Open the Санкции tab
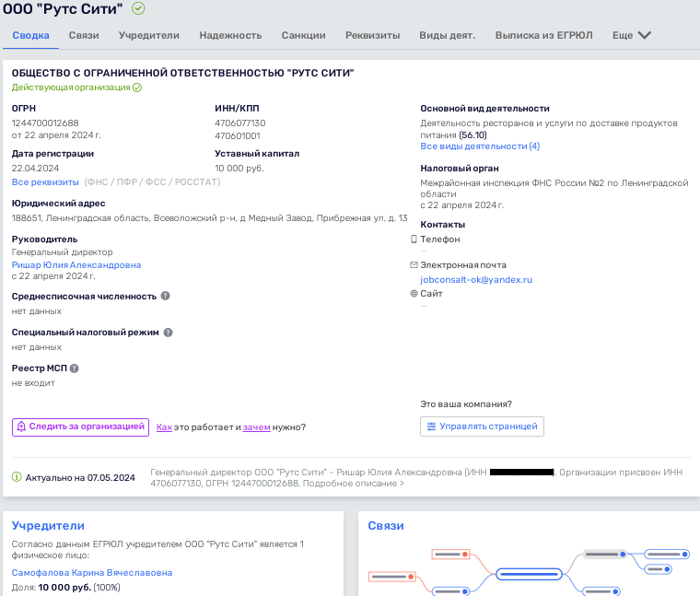 (x=304, y=35)
